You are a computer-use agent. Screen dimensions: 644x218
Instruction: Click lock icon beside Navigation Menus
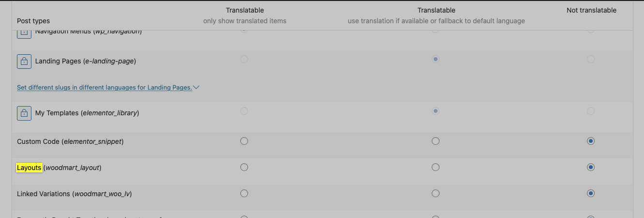[24, 33]
